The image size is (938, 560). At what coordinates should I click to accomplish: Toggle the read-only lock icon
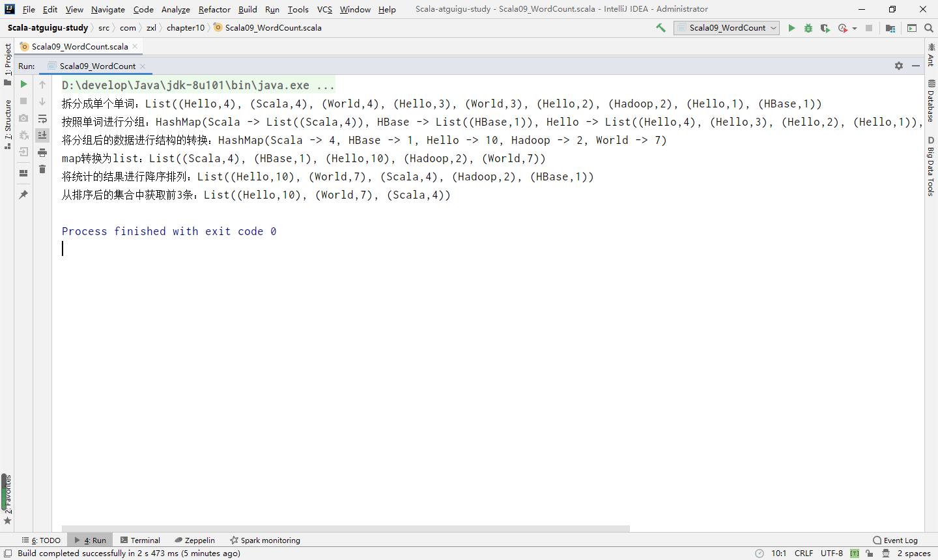[870, 553]
